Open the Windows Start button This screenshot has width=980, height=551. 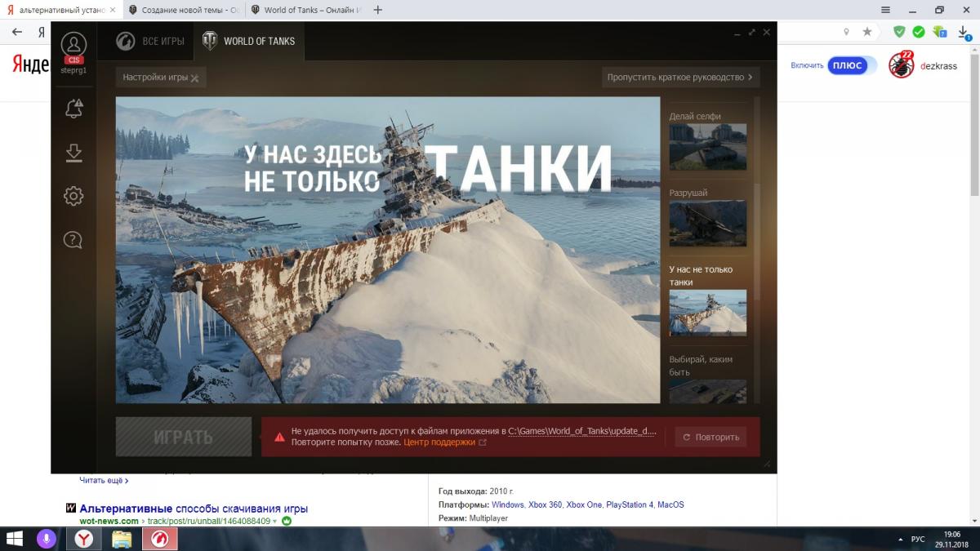[x=15, y=539]
